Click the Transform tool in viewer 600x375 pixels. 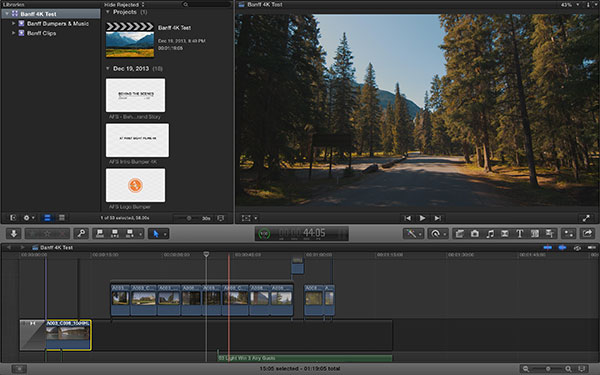tap(246, 218)
